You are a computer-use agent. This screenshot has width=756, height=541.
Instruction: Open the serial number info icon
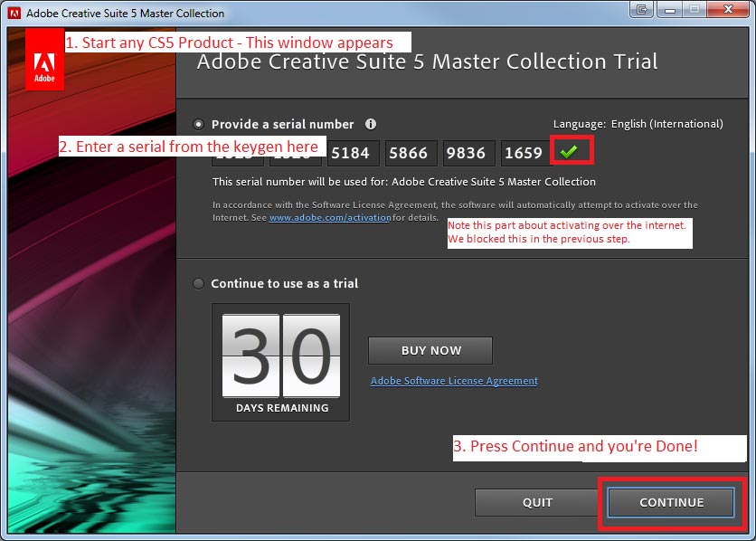pyautogui.click(x=370, y=125)
